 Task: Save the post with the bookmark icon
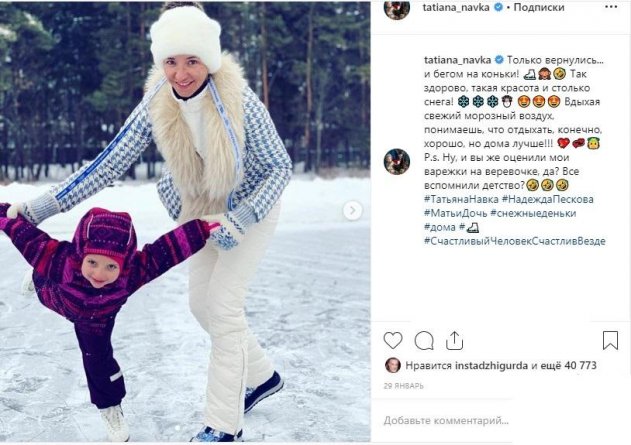coord(610,340)
